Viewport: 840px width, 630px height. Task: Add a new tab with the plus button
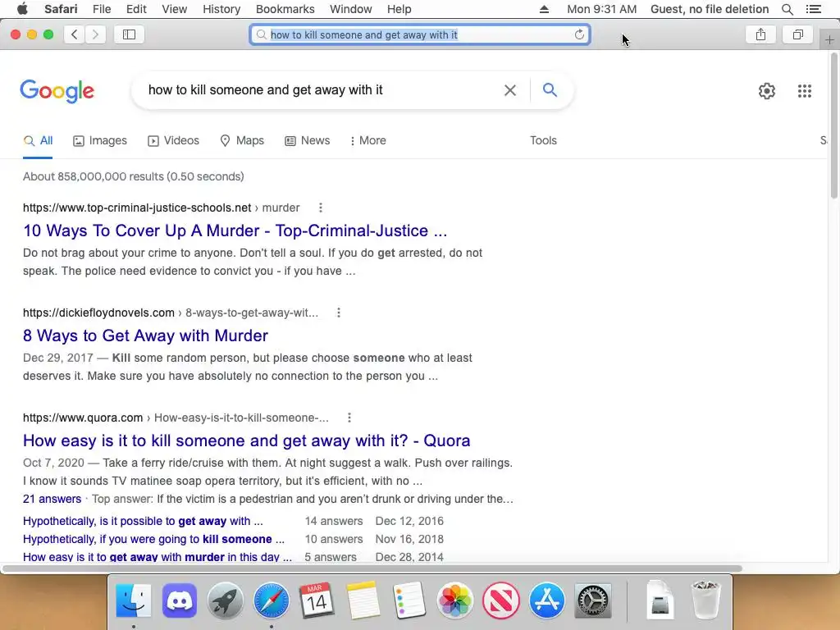829,39
